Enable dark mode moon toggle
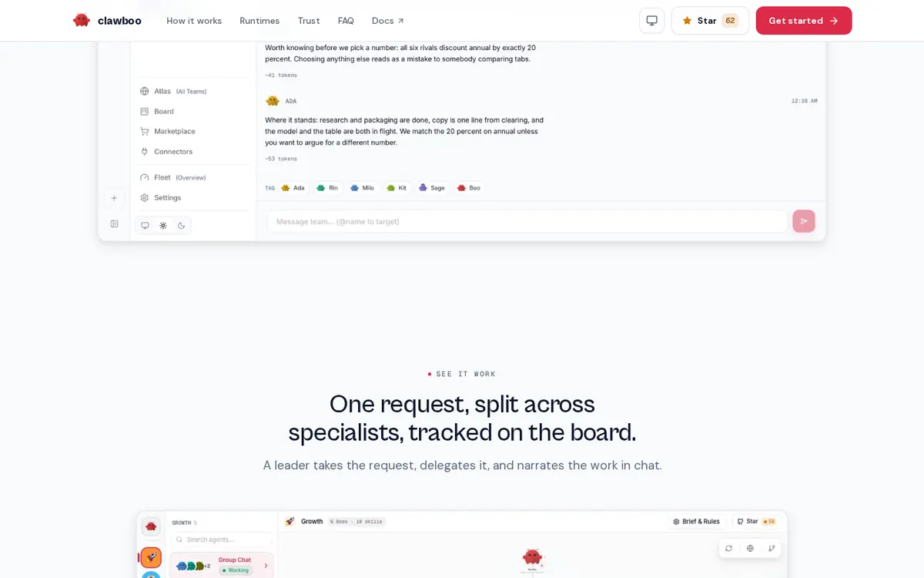Screen dimensions: 924x578 182,226
